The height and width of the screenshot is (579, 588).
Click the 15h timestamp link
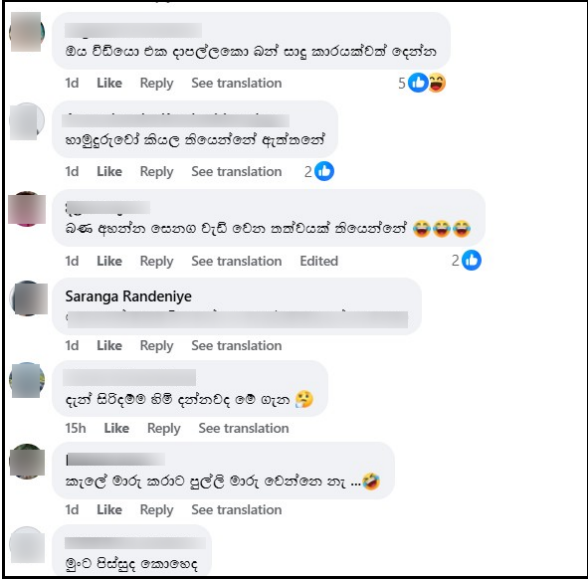point(75,428)
